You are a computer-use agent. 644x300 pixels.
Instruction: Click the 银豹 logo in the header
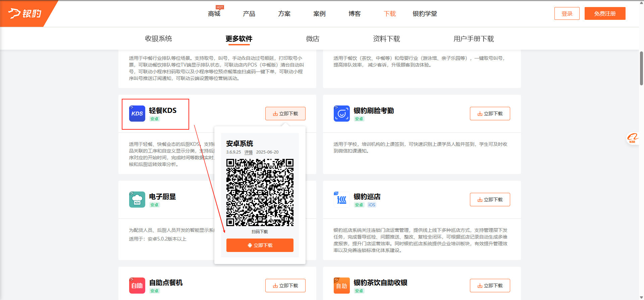tap(25, 13)
